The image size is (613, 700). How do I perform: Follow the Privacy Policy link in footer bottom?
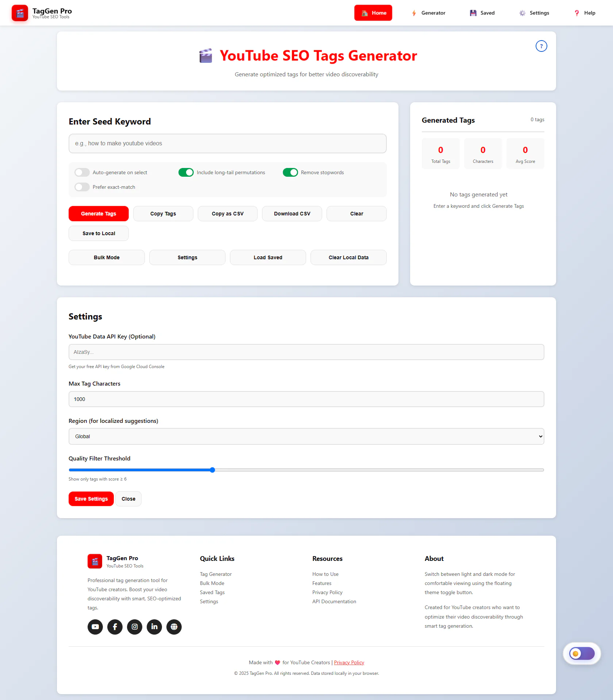point(349,662)
